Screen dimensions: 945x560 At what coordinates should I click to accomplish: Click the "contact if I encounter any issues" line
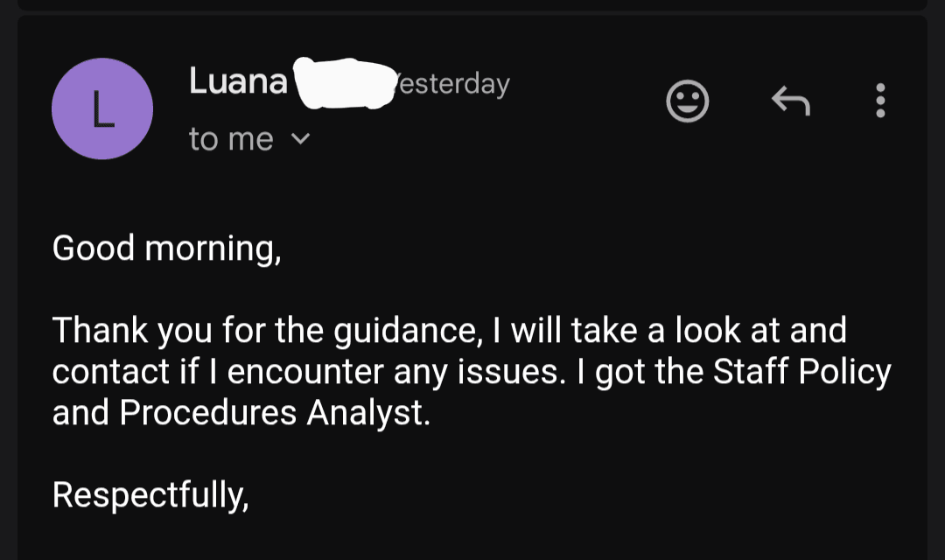click(309, 371)
